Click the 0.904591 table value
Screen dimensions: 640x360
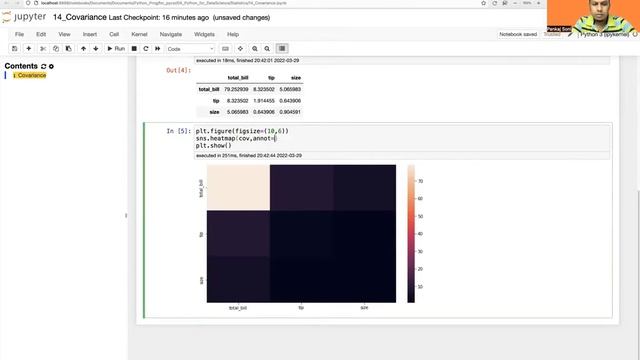pyautogui.click(x=290, y=112)
